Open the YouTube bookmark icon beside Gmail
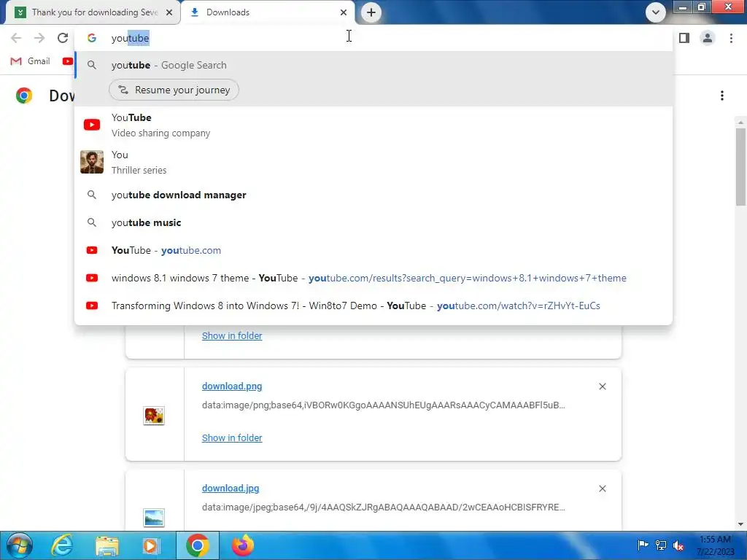 (x=68, y=61)
